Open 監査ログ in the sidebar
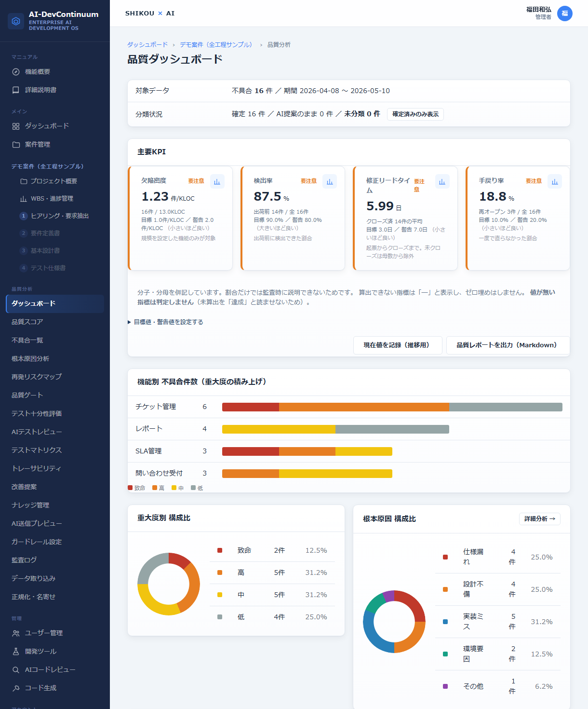The height and width of the screenshot is (709, 588). pos(55,560)
